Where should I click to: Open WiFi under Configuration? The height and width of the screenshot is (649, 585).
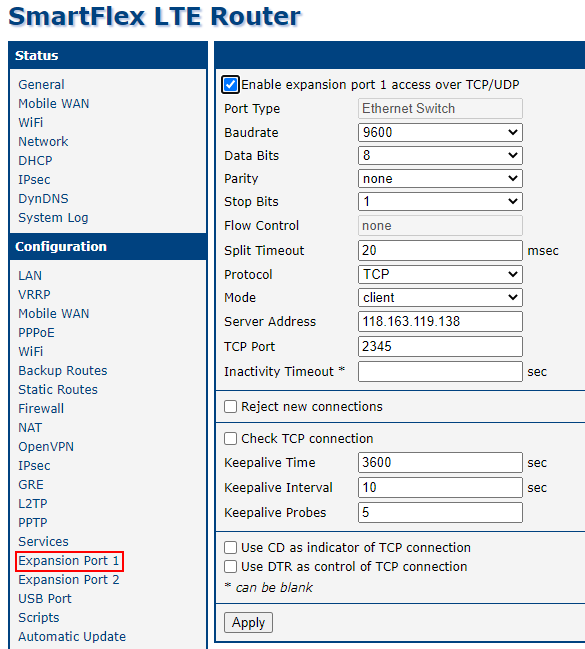tap(31, 352)
